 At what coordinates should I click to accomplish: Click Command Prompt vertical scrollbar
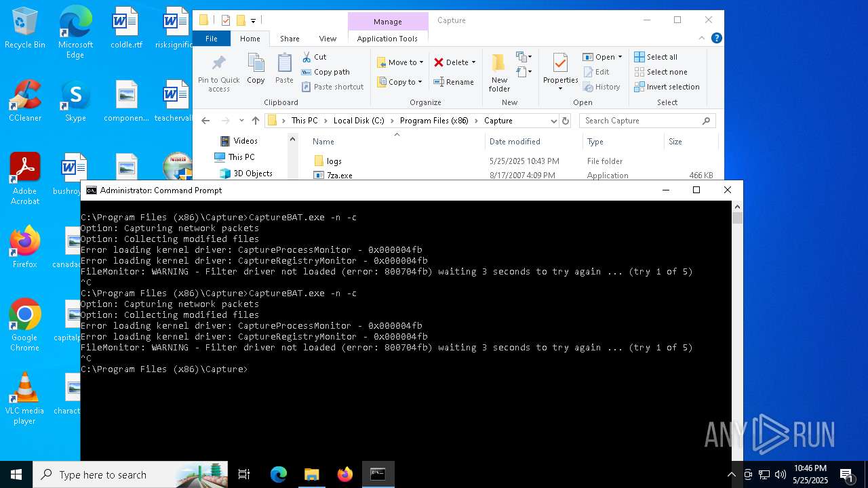click(x=737, y=331)
